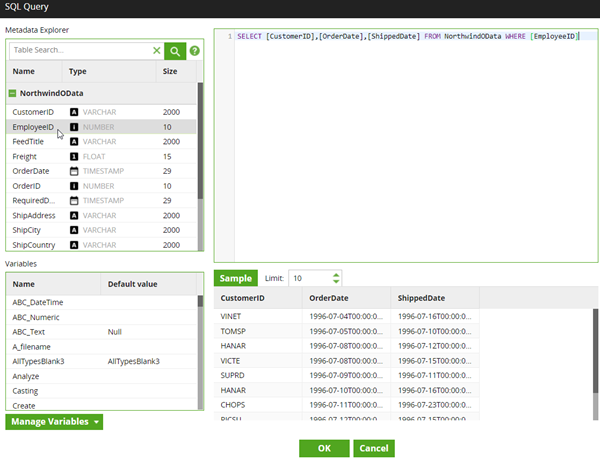Click the CHOPS result cell

pos(258,405)
